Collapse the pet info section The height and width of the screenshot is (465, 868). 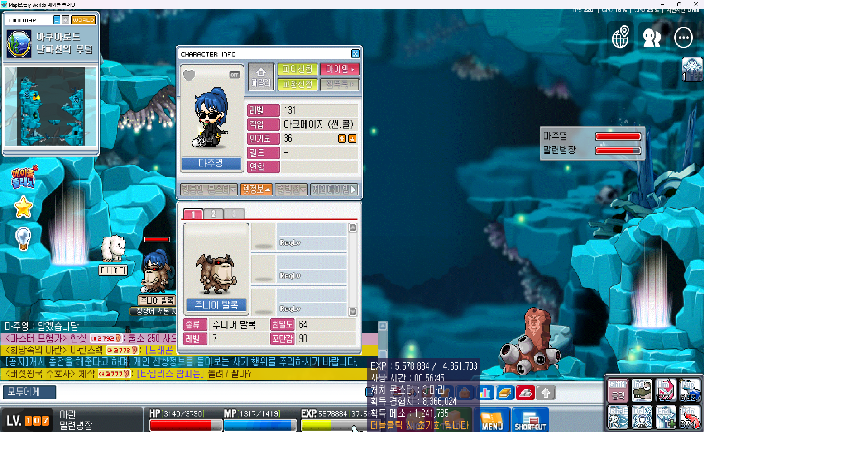(x=256, y=190)
